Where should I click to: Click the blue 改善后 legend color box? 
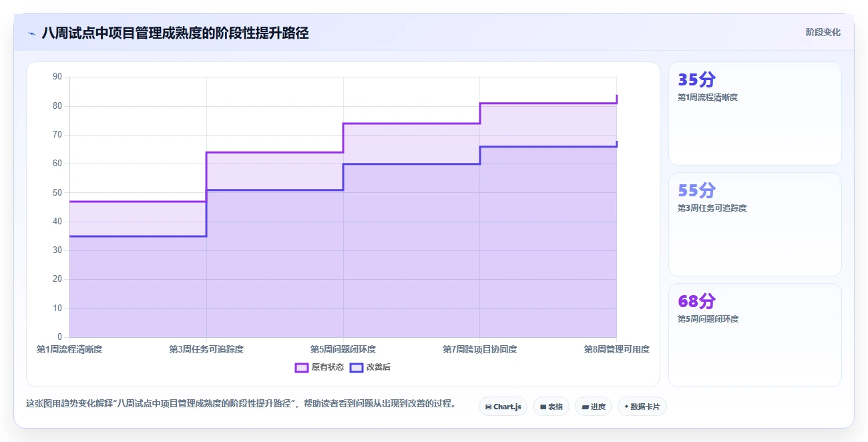click(357, 367)
